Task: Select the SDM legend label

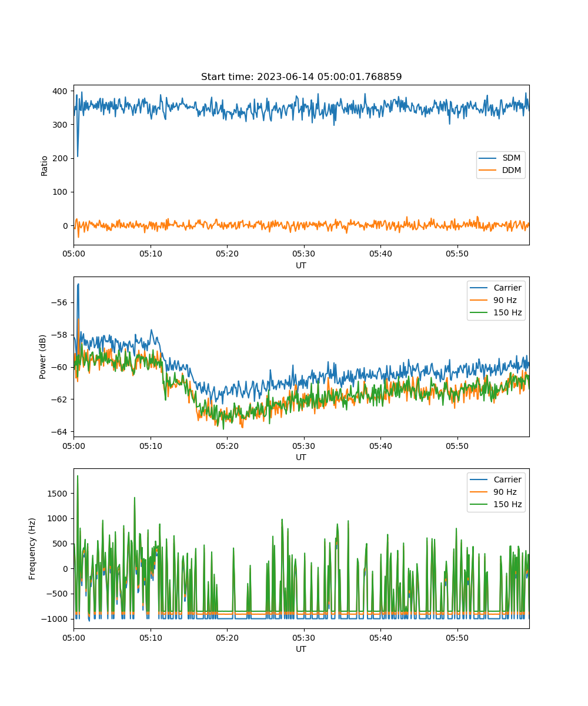Action: 511,158
